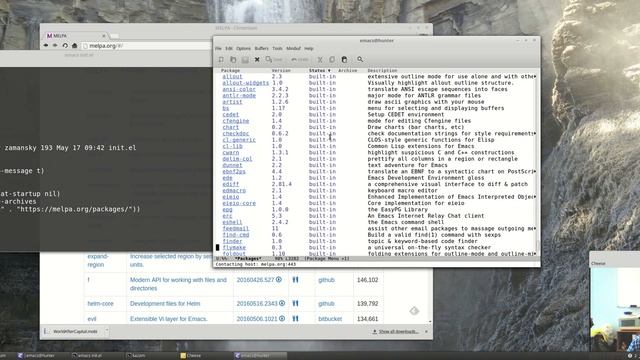Click the Home icon in Chromium
This screenshot has height=360, width=640.
(74, 46)
